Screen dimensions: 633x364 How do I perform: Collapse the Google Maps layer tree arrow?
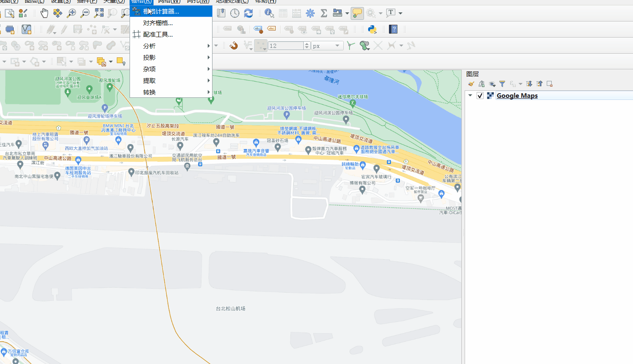click(470, 95)
